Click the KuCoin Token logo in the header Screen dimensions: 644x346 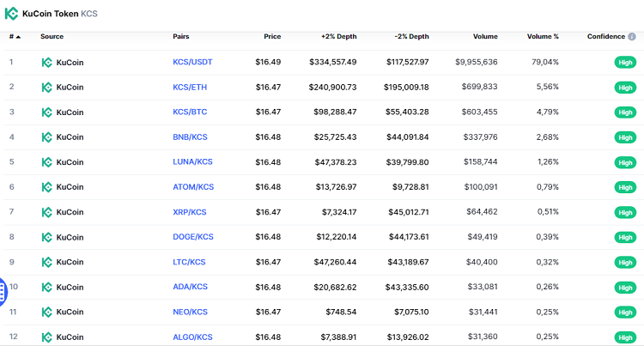[x=12, y=14]
